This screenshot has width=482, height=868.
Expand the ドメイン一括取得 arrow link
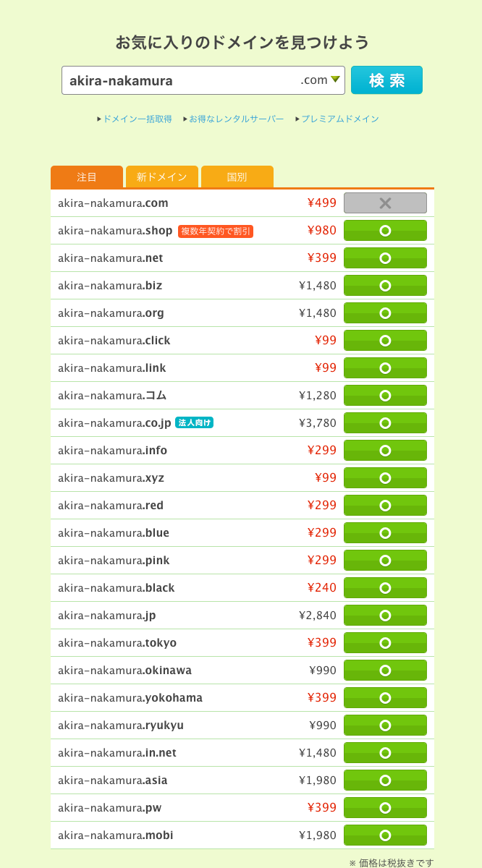pyautogui.click(x=135, y=119)
